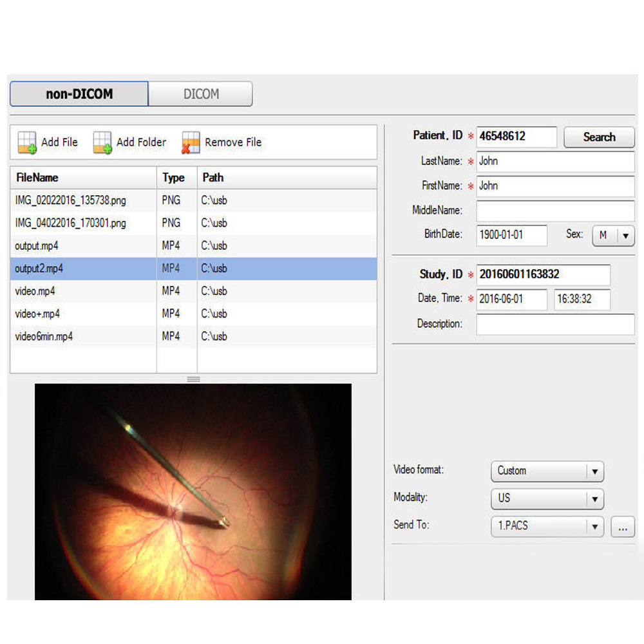Click the Search button
Viewport: 644px width, 644px height.
point(599,137)
